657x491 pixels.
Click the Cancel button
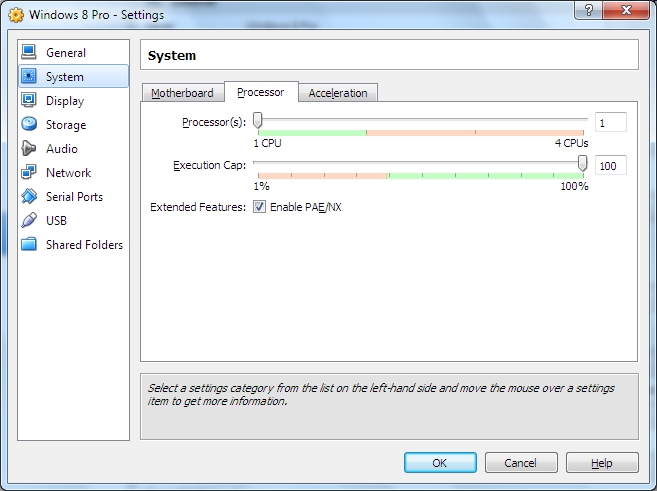pyautogui.click(x=521, y=463)
